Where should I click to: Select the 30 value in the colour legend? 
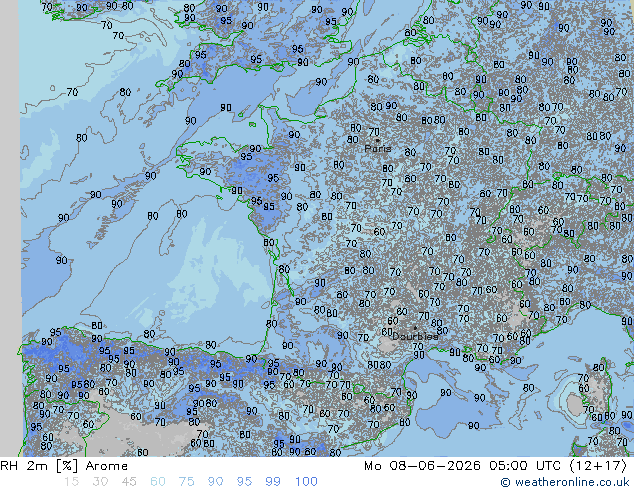point(100,482)
